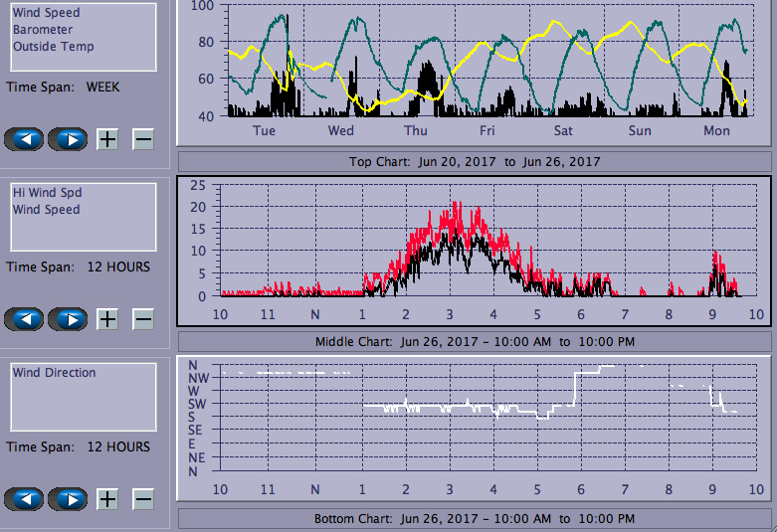
Task: Decrease the middle chart time span with minus
Action: [143, 319]
